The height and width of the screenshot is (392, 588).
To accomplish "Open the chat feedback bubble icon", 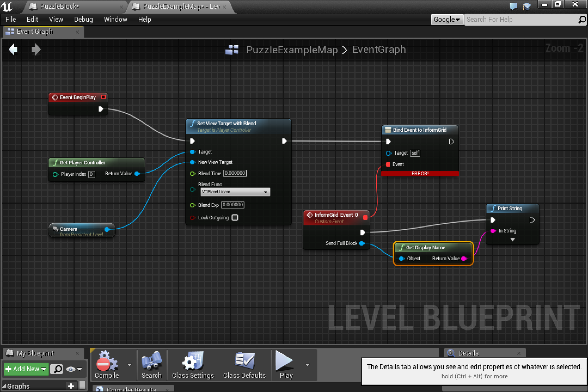I will pos(513,6).
